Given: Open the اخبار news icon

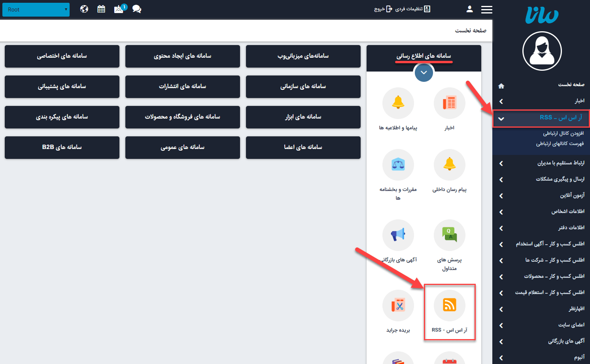Looking at the screenshot, I should 449,103.
